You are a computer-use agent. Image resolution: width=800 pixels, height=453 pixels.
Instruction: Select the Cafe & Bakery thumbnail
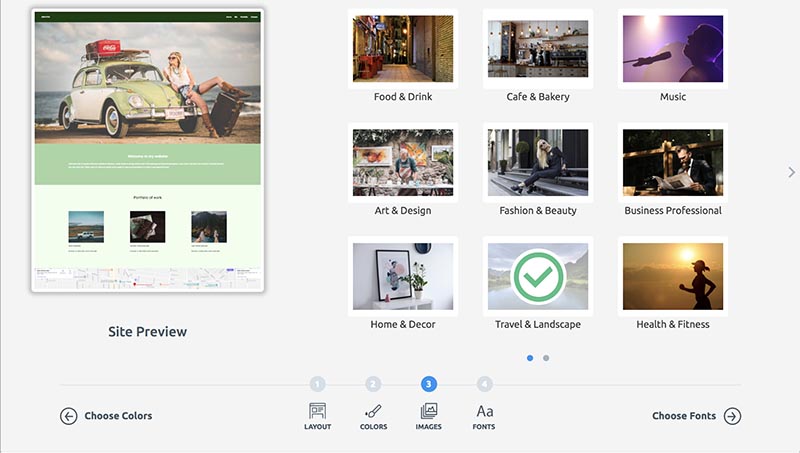click(538, 49)
